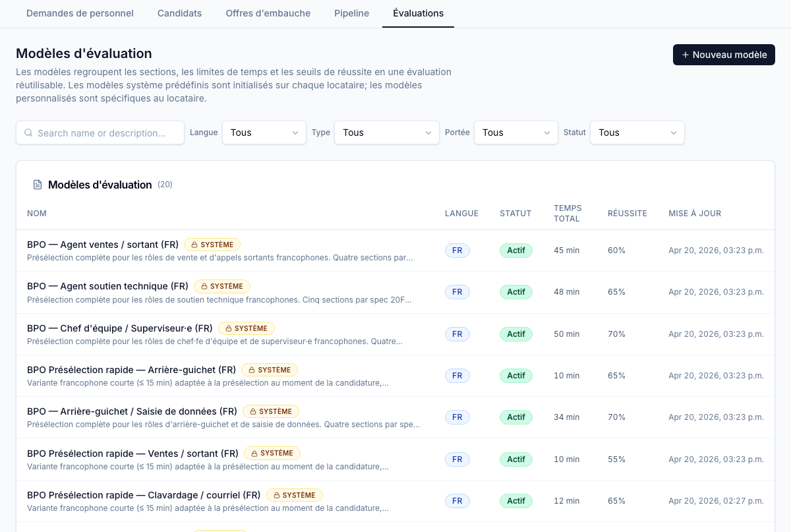Open the Demandes de personnel tab

[x=80, y=13]
